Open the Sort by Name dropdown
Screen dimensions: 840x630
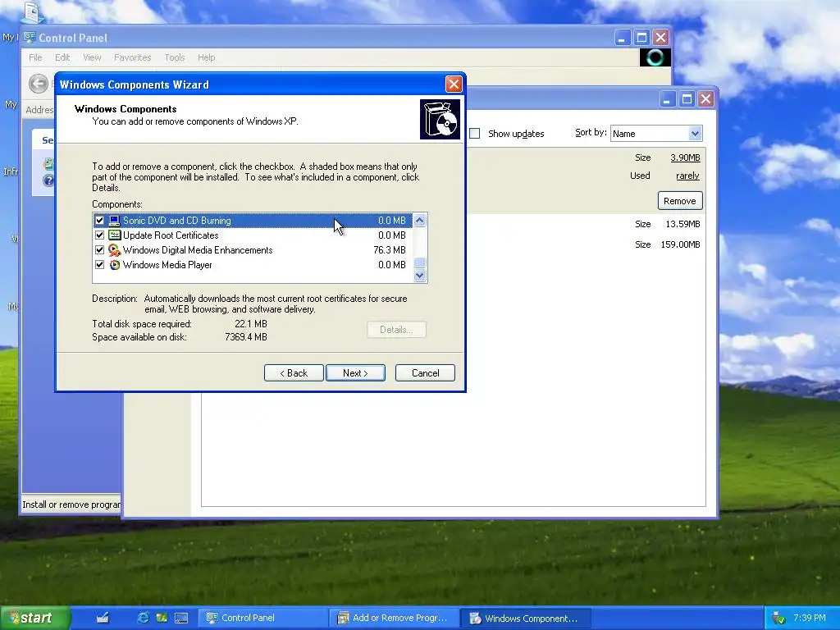pos(695,134)
